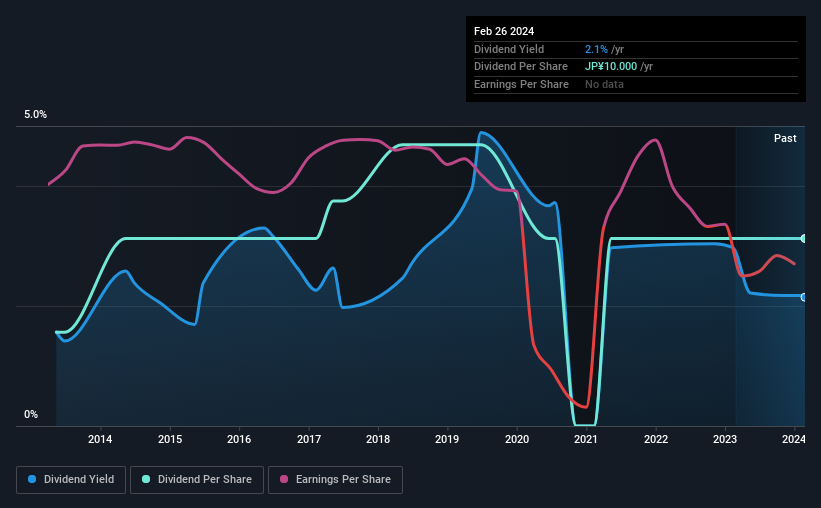
Task: Click the 2020 x-axis label
Action: click(517, 439)
